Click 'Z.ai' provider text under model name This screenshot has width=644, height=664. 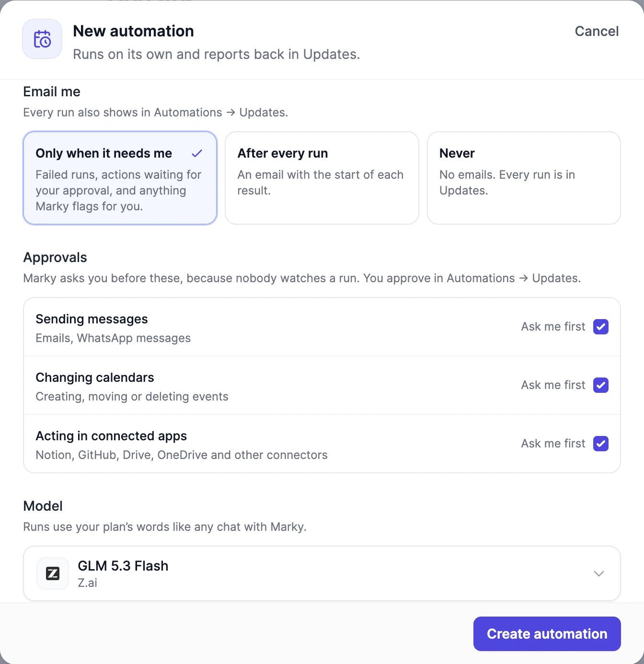(x=87, y=583)
